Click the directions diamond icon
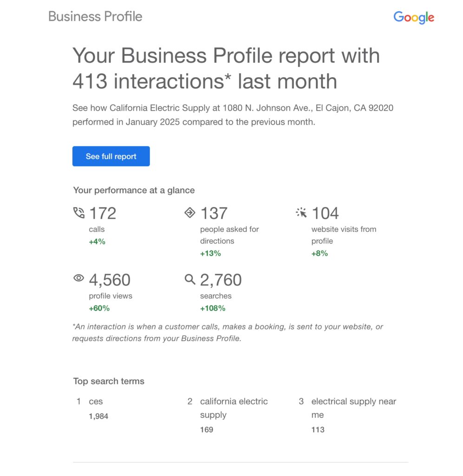The width and height of the screenshot is (463, 476). (189, 213)
